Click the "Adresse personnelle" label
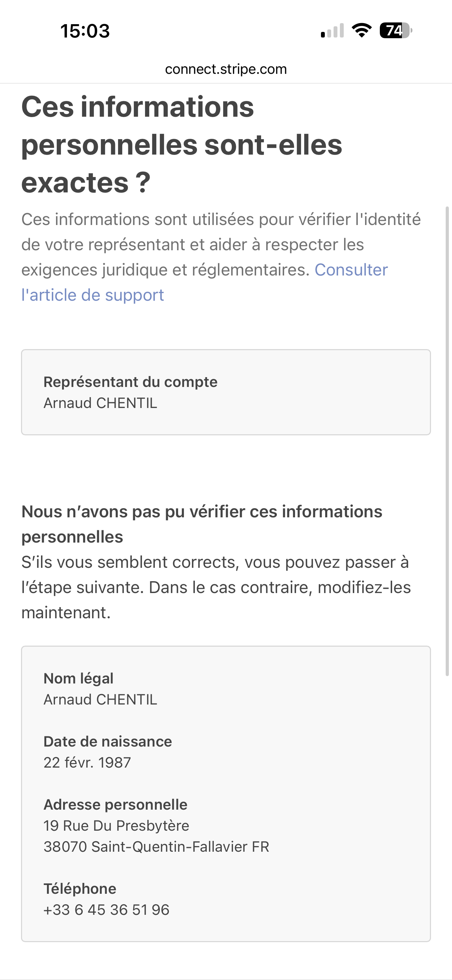The height and width of the screenshot is (980, 452). 115,805
